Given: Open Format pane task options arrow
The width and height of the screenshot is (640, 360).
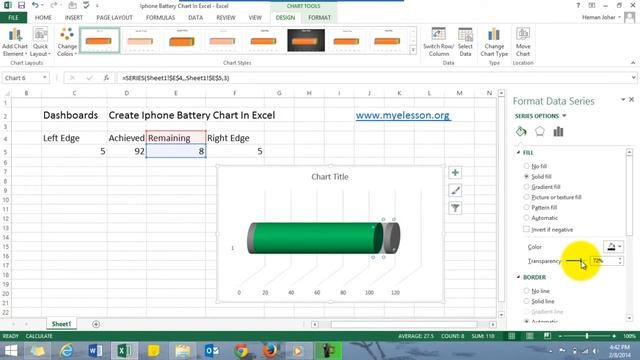Looking at the screenshot, I should coord(623,100).
